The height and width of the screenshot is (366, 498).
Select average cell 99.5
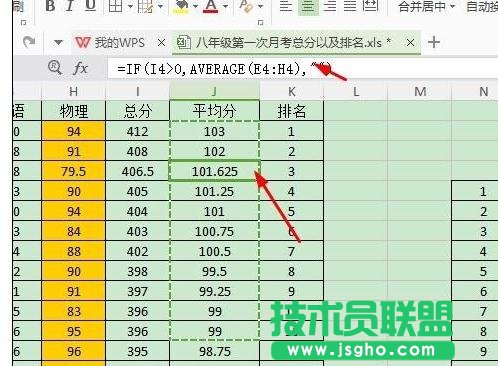click(214, 271)
